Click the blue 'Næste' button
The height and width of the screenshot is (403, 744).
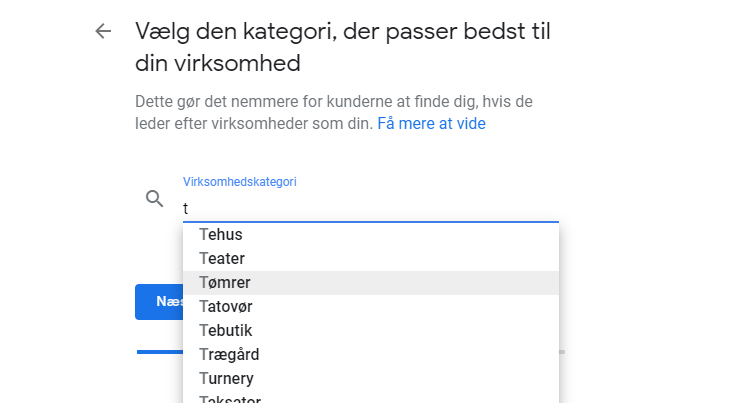[x=159, y=302]
